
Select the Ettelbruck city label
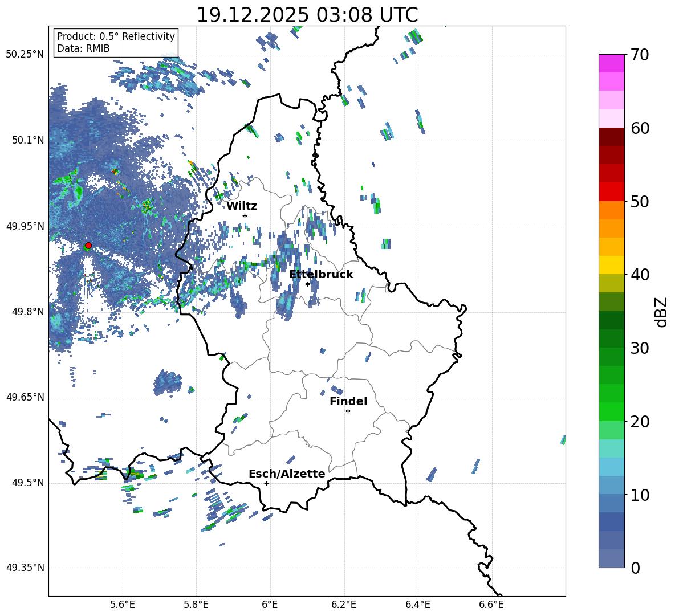[x=321, y=274]
